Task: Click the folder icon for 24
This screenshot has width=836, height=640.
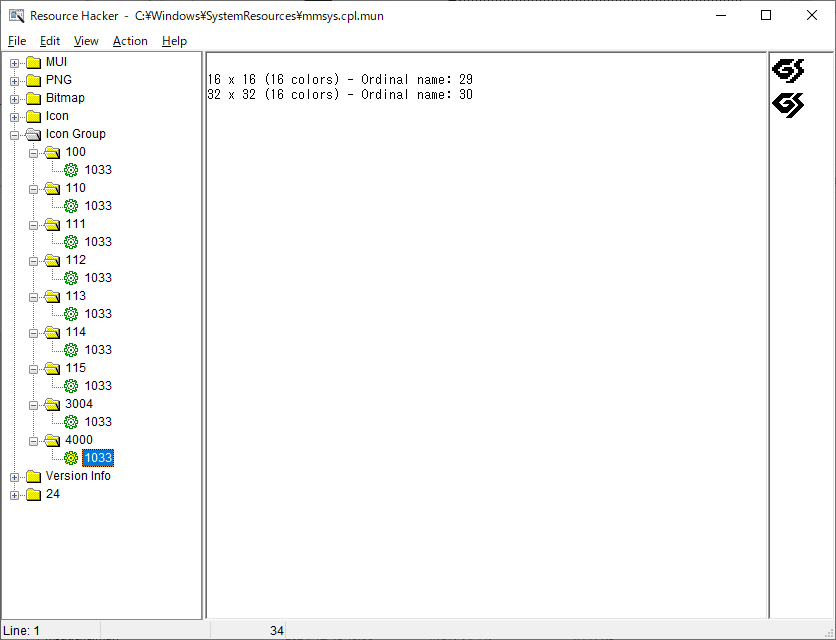Action: pyautogui.click(x=34, y=494)
